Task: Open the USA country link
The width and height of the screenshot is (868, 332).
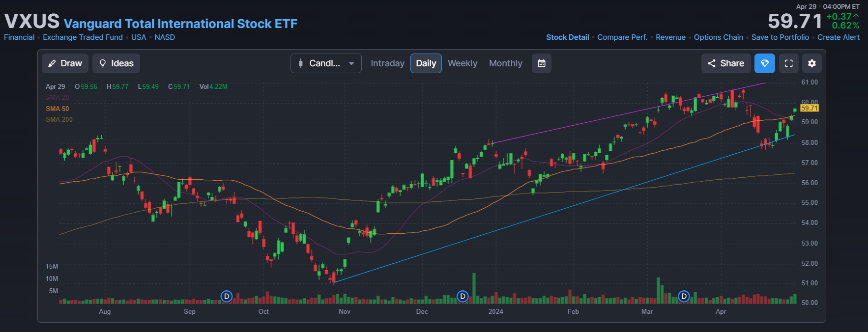Action: (139, 37)
